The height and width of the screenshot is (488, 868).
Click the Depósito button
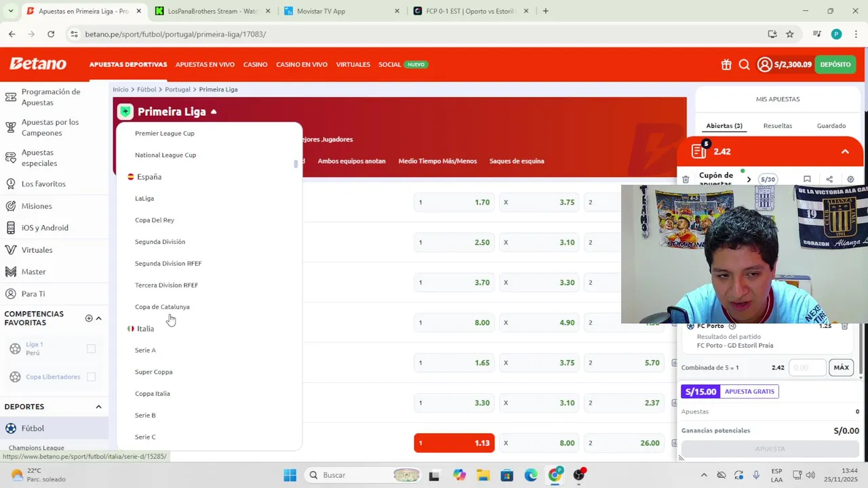(x=835, y=64)
